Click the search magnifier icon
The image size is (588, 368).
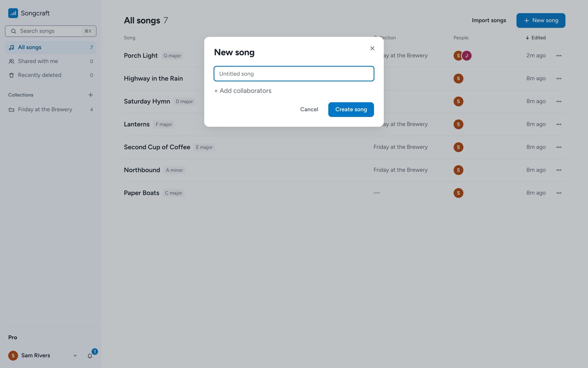(14, 31)
